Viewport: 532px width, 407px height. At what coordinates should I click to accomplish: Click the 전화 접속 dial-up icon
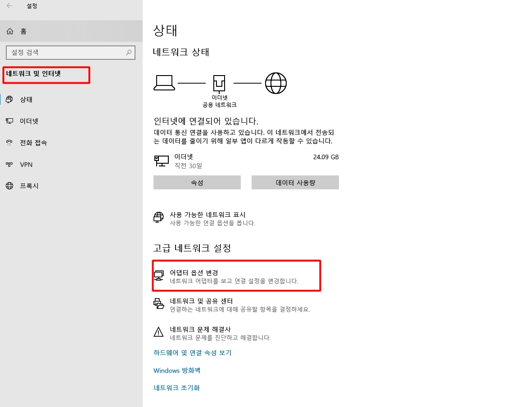9,143
